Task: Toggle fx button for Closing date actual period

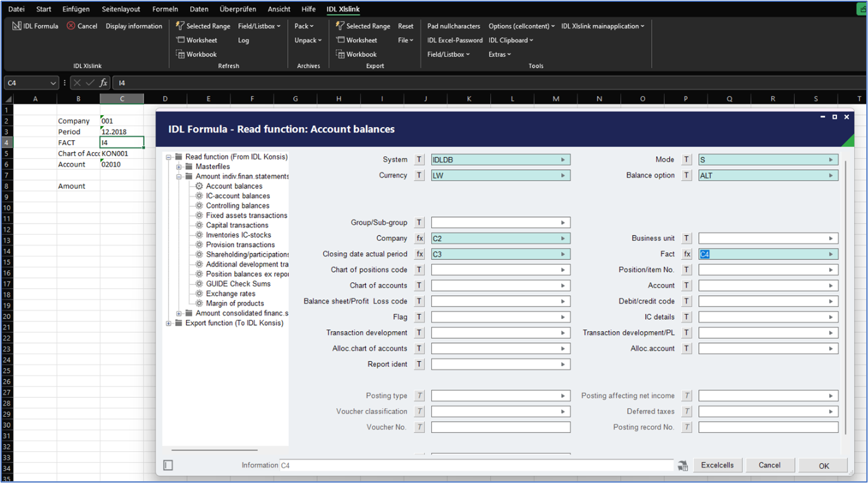Action: [x=419, y=254]
